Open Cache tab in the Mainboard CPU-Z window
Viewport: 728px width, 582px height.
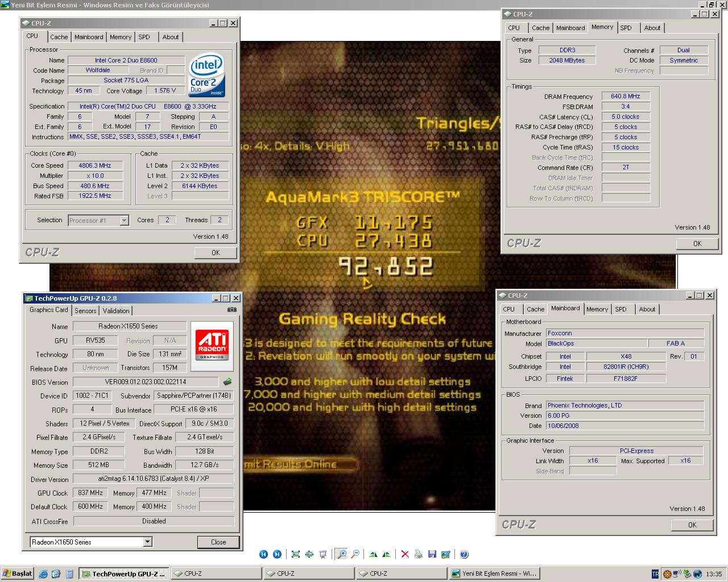[535, 309]
